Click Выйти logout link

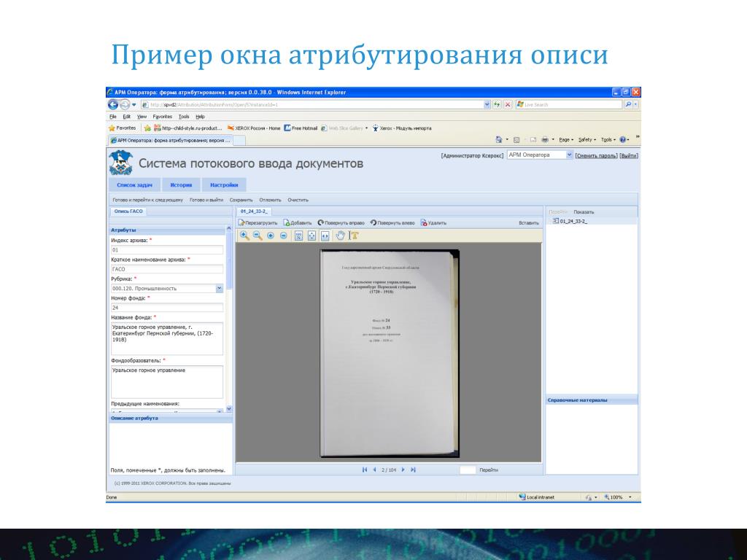(628, 156)
